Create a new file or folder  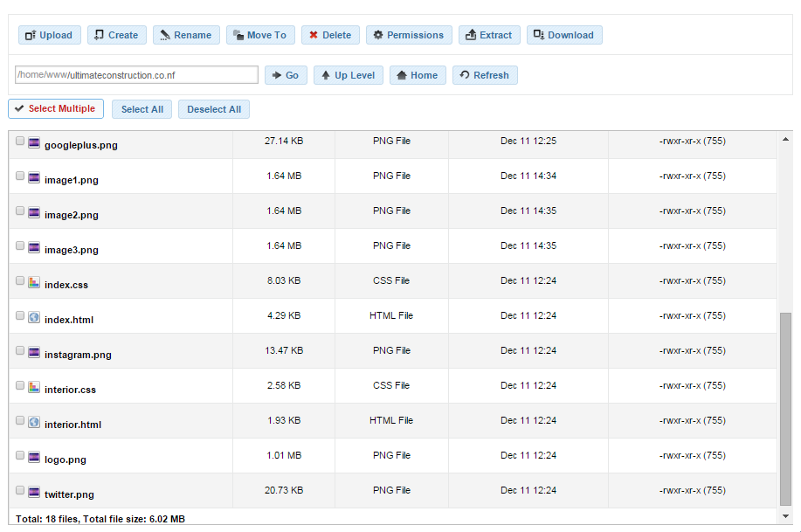pos(116,35)
